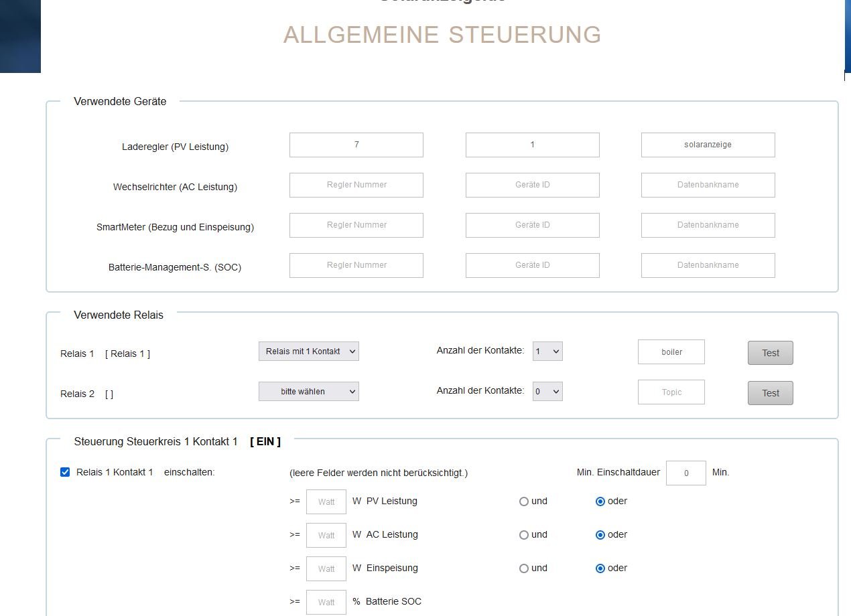This screenshot has width=851, height=616.
Task: Click SmartMeter Datenbankname field
Action: 708,225
